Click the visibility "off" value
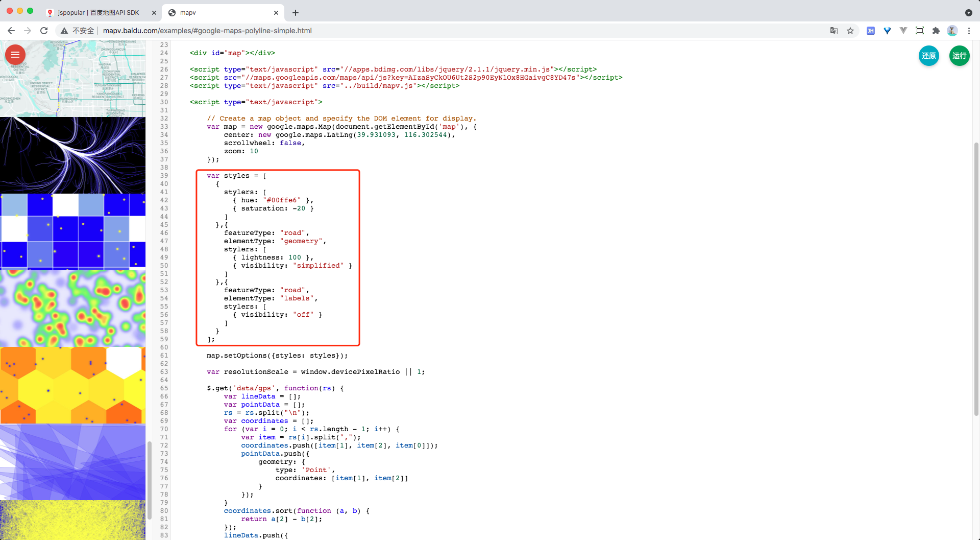 click(x=303, y=315)
